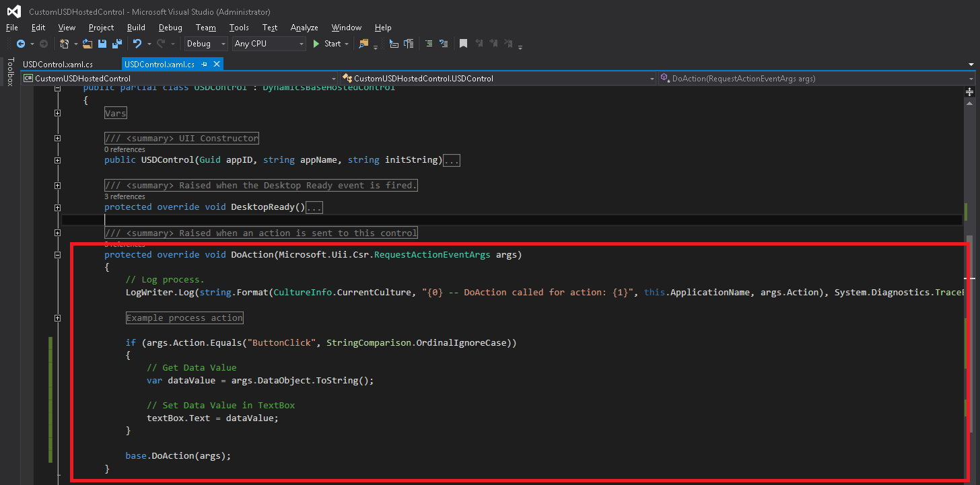Expand the DesktopReady method outlining box
This screenshot has width=980, height=485.
[57, 207]
